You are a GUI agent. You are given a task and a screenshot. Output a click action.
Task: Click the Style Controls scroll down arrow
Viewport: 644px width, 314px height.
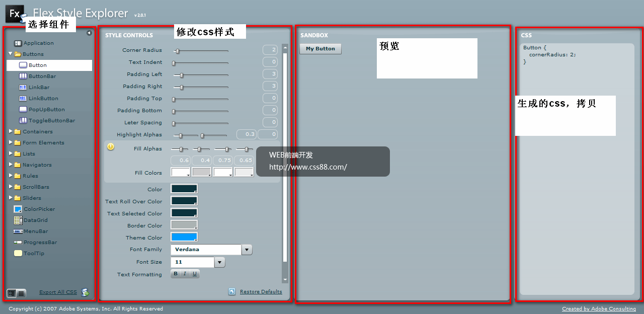pos(285,279)
